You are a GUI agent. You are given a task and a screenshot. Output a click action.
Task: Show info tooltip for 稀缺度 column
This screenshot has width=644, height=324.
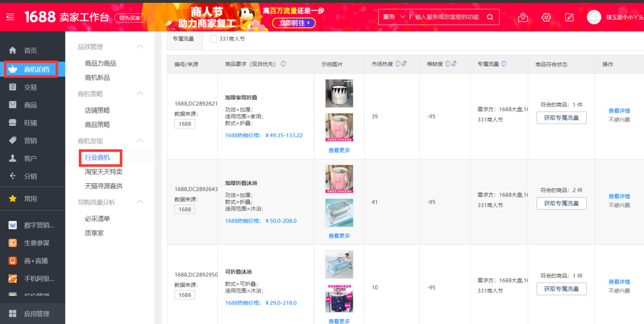448,64
